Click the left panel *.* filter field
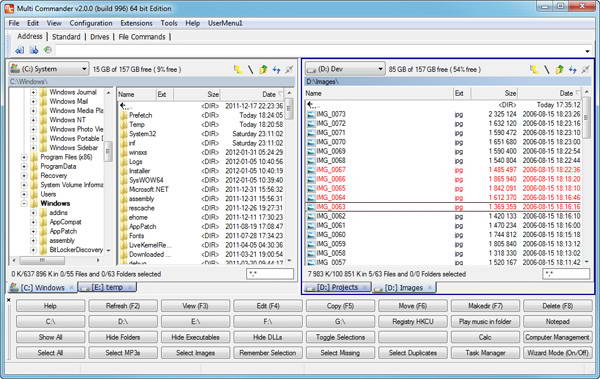The height and width of the screenshot is (379, 600). coord(270,274)
